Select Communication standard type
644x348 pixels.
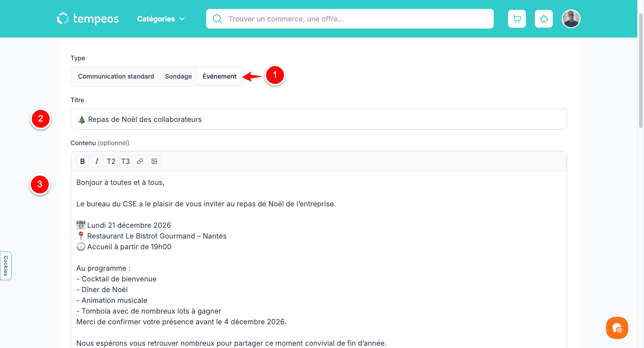tap(116, 76)
